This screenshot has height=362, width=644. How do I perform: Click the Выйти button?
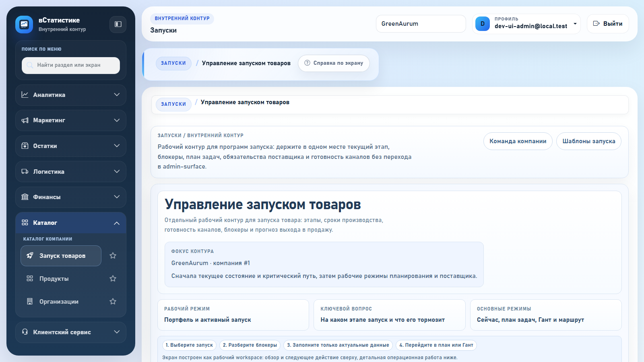(x=608, y=24)
